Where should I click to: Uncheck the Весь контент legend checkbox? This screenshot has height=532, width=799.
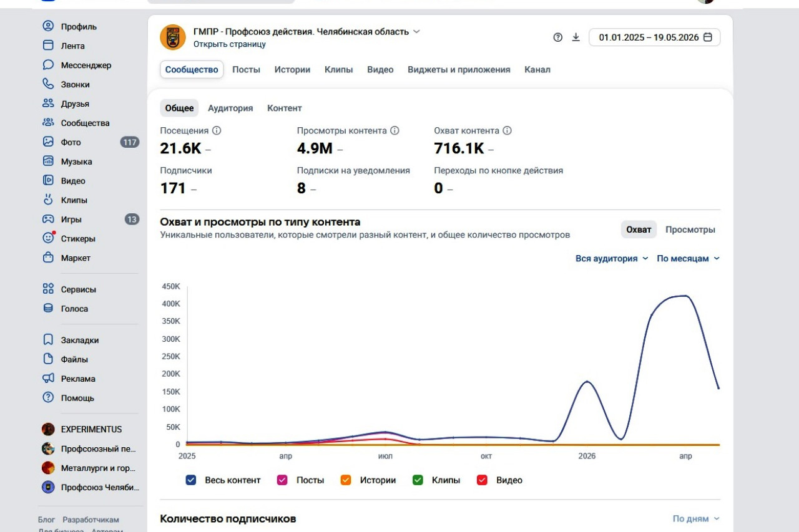coord(191,480)
